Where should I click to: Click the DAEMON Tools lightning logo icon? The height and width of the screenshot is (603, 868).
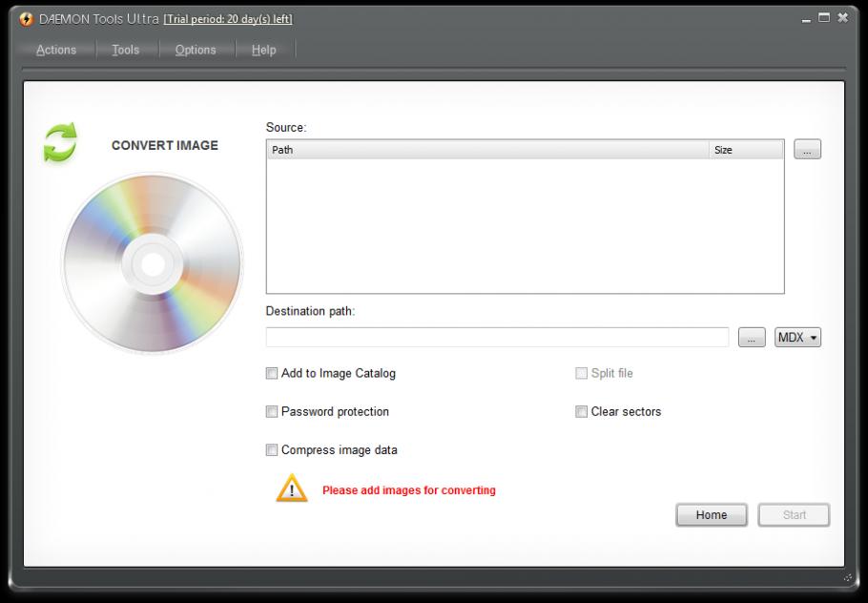tap(26, 19)
